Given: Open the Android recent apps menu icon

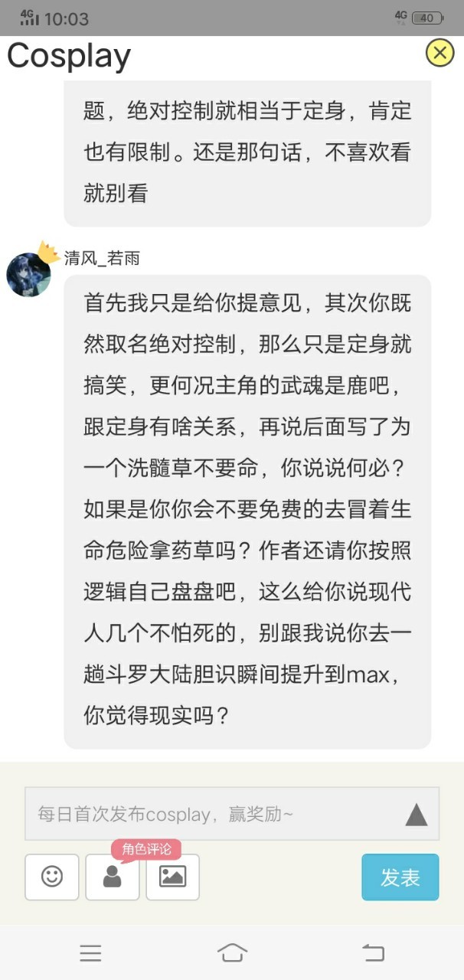Looking at the screenshot, I should click(90, 952).
